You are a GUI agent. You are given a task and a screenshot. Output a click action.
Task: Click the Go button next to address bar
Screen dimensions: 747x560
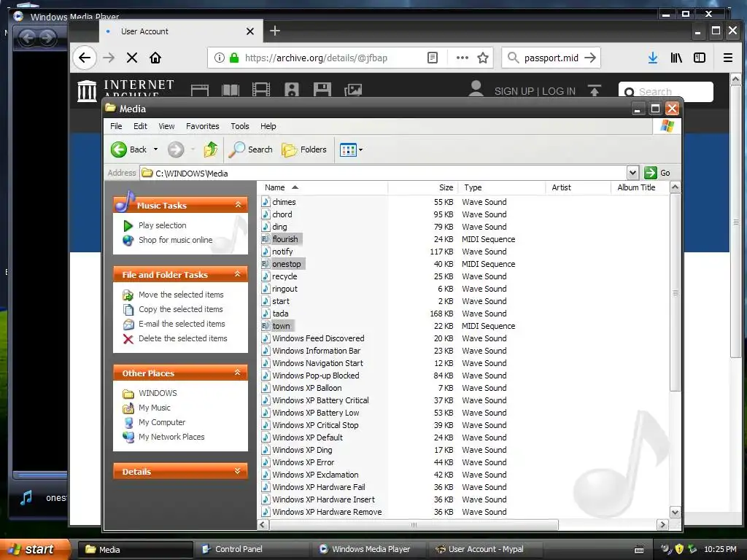[657, 173]
